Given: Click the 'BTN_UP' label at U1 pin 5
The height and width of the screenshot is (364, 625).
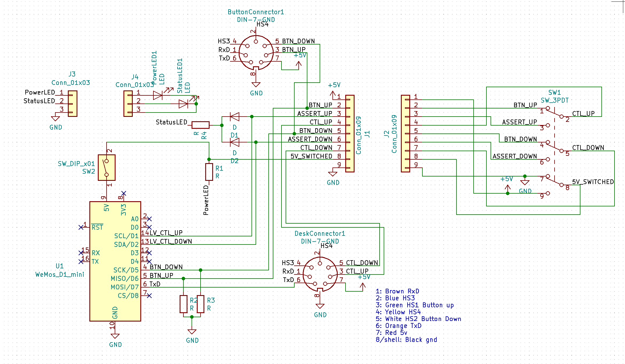Looking at the screenshot, I should 162,275.
